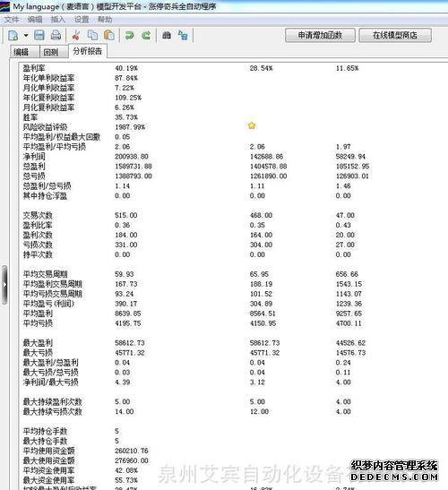Expand the collapsed left side panel handle
This screenshot has height=490, width=448.
(4, 285)
